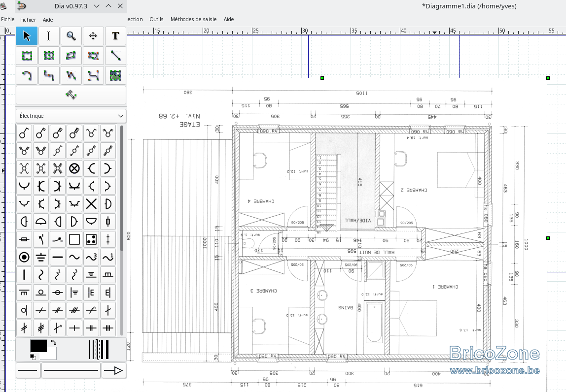Viewport: 566px width, 392px height.
Task: Reset to default black and white colors
Action: pyautogui.click(x=33, y=357)
